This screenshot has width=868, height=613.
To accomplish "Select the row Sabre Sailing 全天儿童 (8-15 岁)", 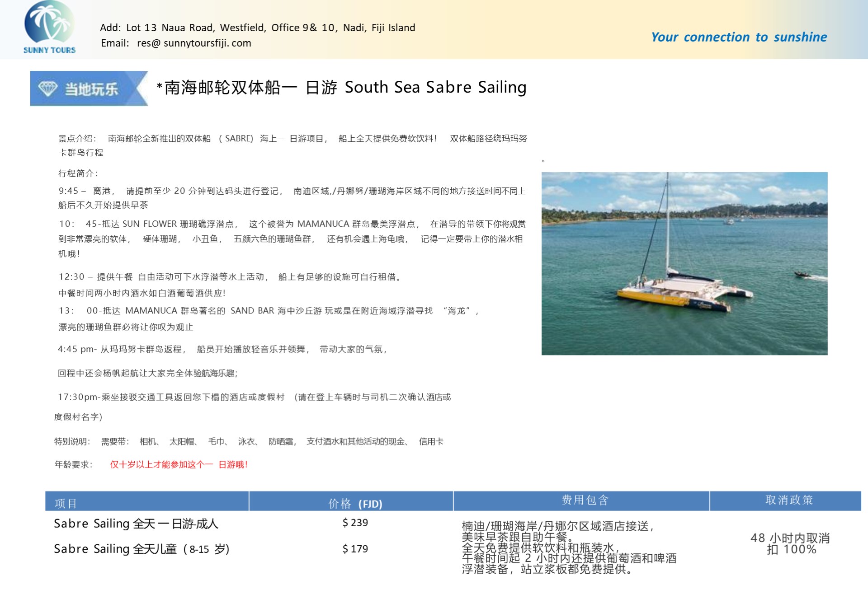I will (142, 549).
